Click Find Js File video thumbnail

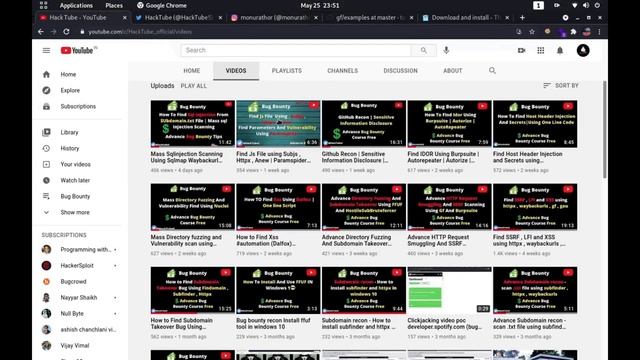(x=278, y=124)
